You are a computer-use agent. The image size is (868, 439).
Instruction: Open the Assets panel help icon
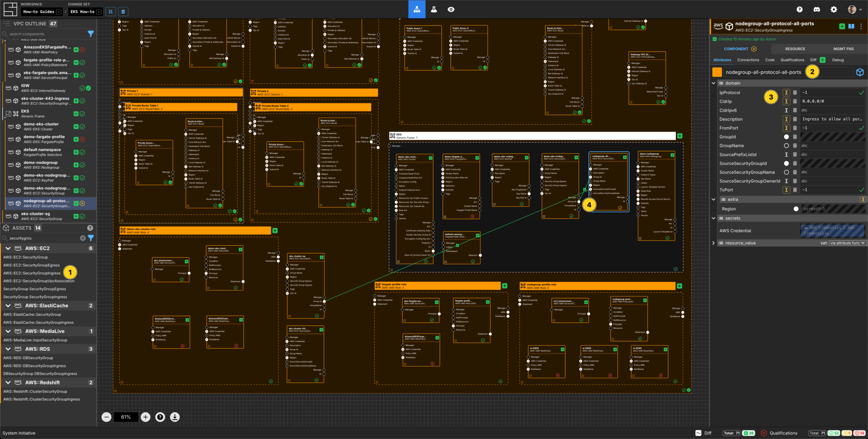tap(90, 228)
